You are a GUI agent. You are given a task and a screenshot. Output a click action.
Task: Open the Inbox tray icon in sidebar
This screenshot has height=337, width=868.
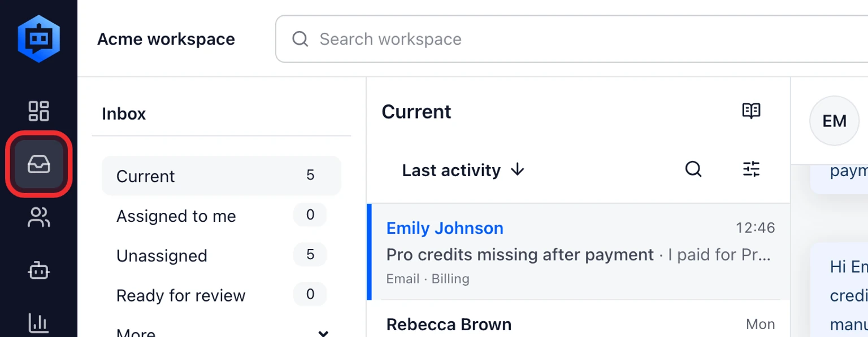pyautogui.click(x=38, y=164)
